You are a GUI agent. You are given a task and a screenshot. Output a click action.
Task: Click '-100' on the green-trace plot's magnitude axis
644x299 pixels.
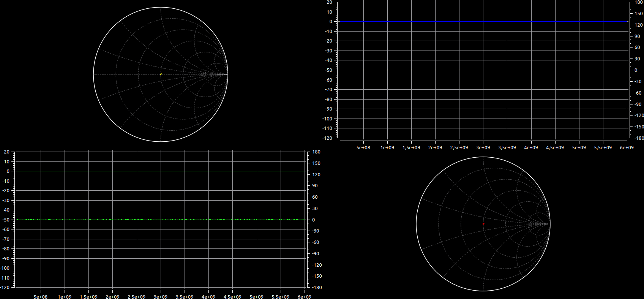(x=5, y=268)
